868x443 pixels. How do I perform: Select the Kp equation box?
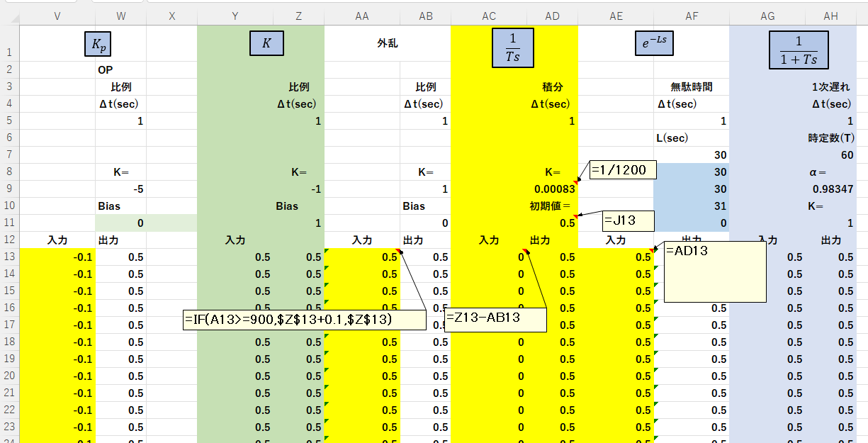click(x=98, y=44)
